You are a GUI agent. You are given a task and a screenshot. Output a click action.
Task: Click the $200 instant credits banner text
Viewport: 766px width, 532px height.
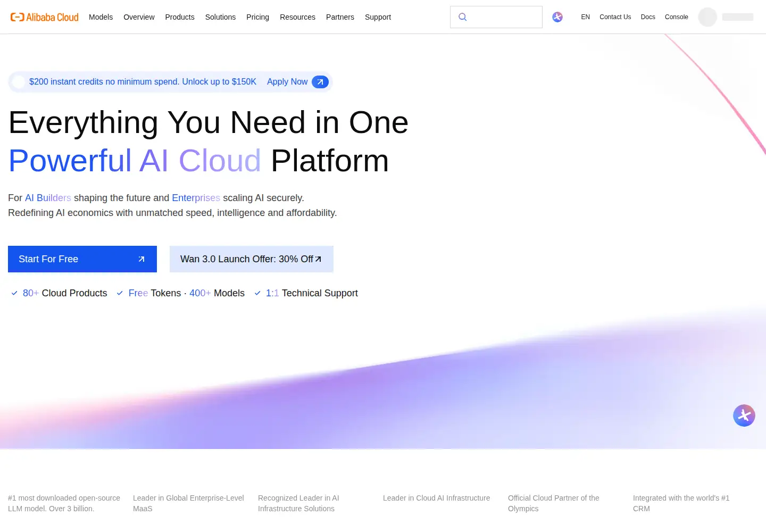[x=143, y=82]
